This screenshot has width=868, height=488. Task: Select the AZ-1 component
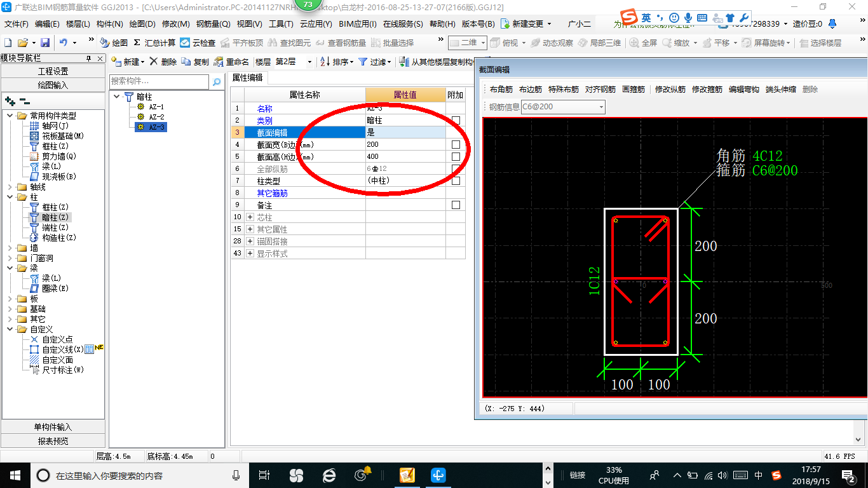click(x=151, y=107)
